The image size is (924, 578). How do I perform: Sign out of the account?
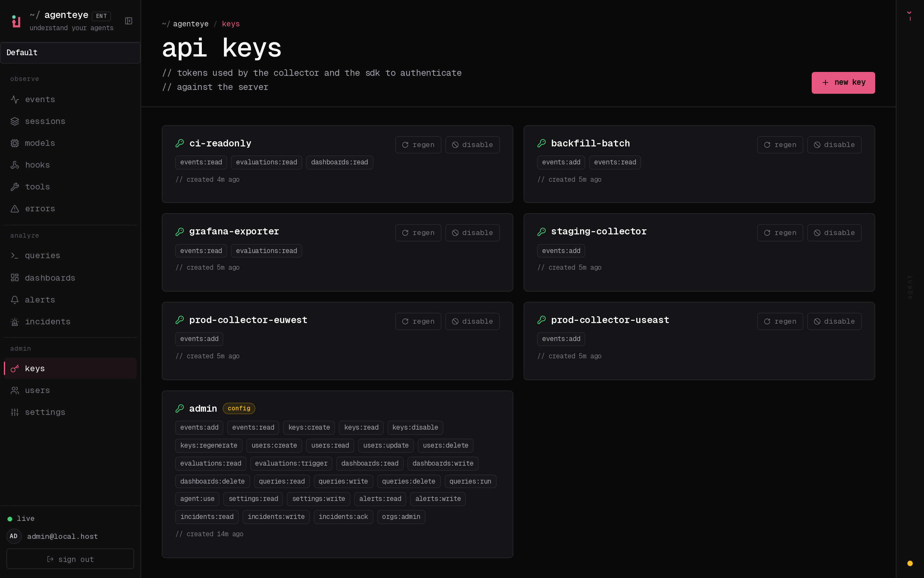[70, 559]
